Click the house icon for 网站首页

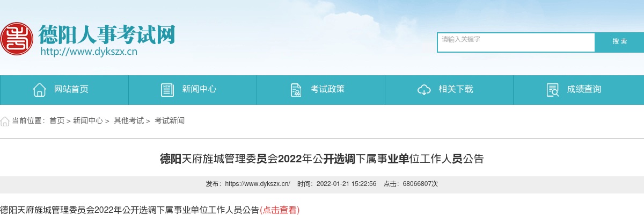(39, 90)
